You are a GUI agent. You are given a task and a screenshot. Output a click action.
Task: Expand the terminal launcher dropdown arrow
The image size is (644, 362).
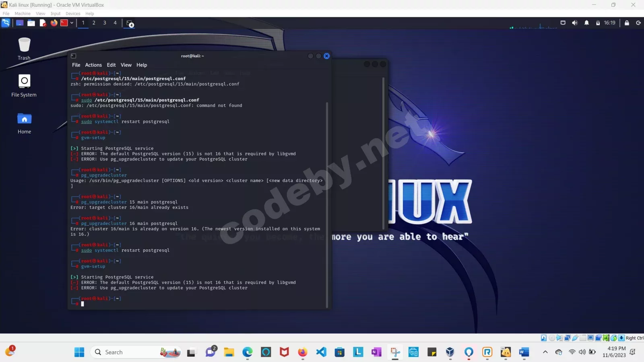coord(72,23)
